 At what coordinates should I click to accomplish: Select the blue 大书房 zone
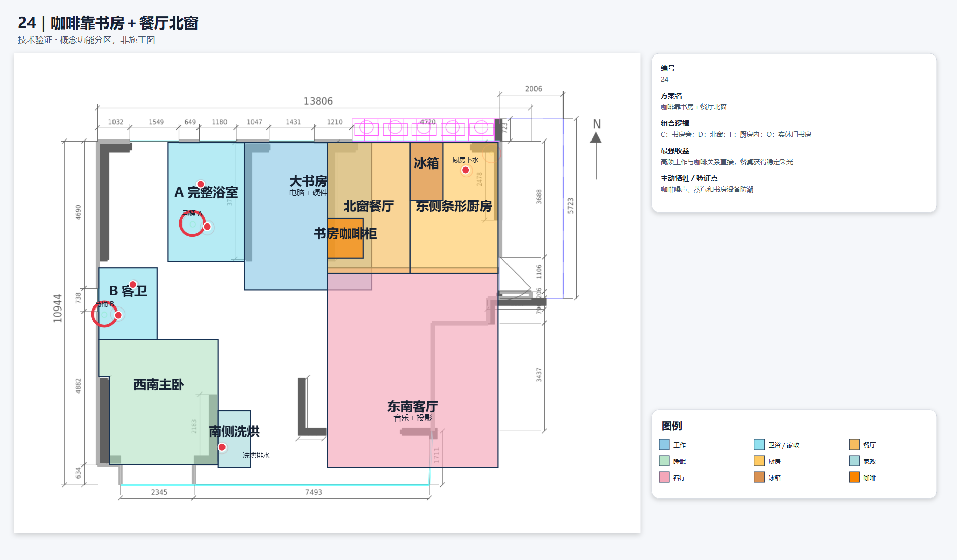286,216
